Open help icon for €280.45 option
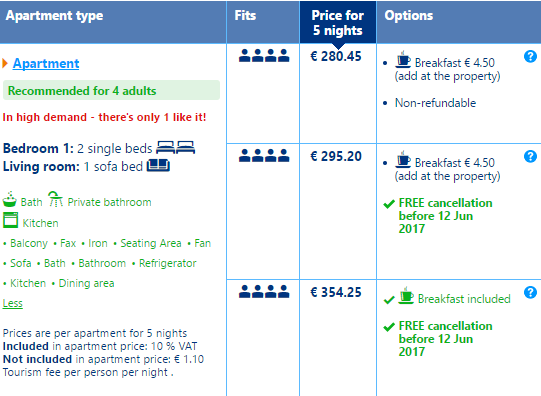The height and width of the screenshot is (396, 541). point(530,56)
